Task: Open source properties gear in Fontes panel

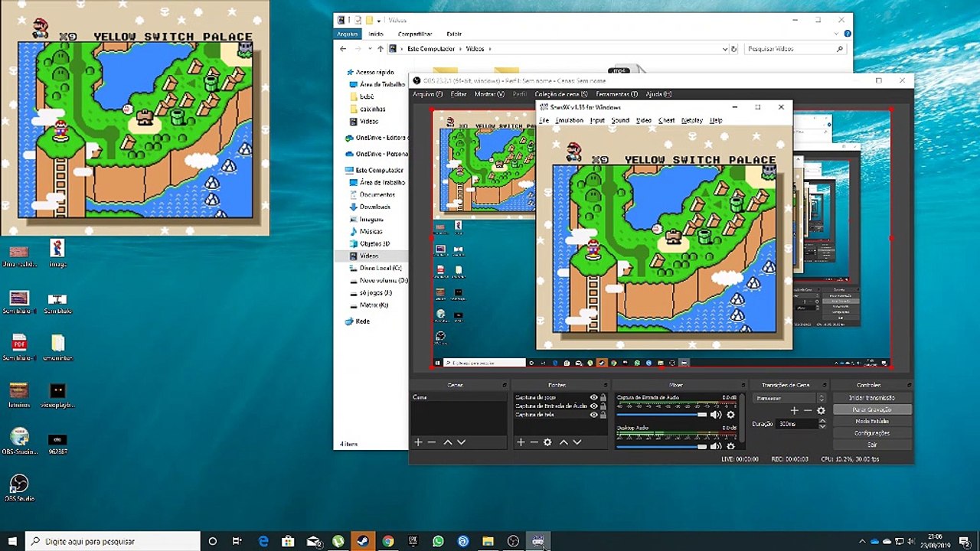Action: click(547, 442)
